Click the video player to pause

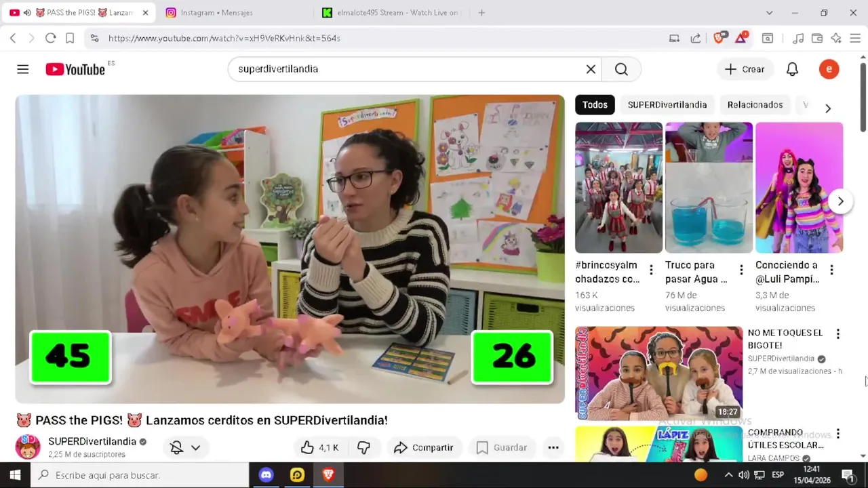290,249
